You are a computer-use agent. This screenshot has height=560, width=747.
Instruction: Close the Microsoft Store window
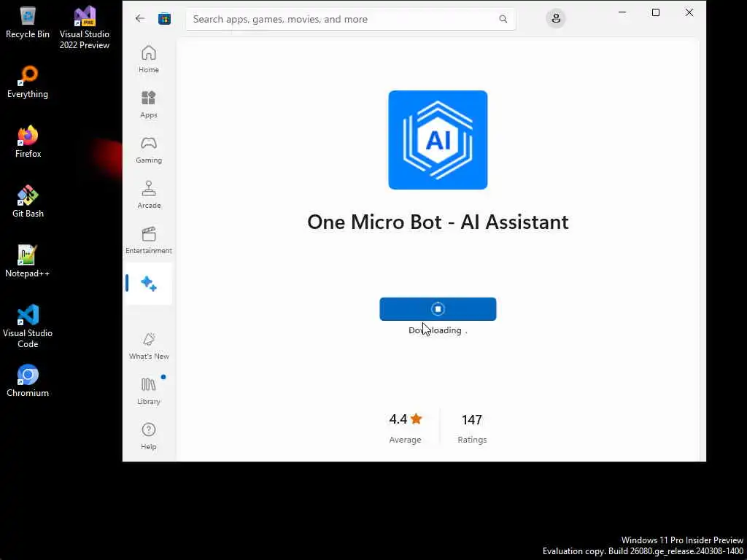click(x=689, y=12)
